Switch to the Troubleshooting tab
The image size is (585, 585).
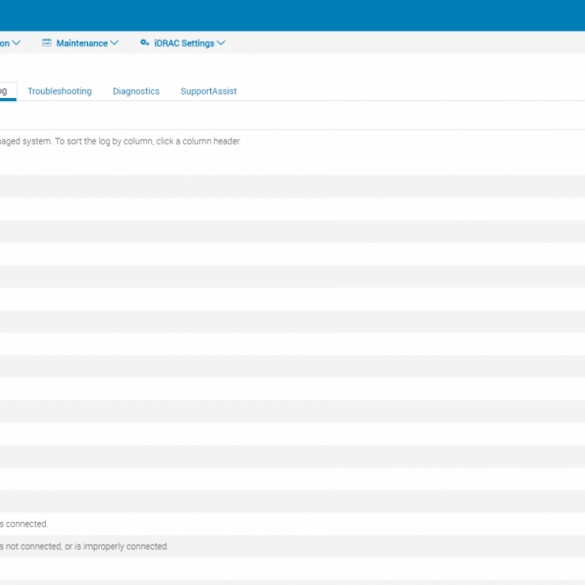60,91
